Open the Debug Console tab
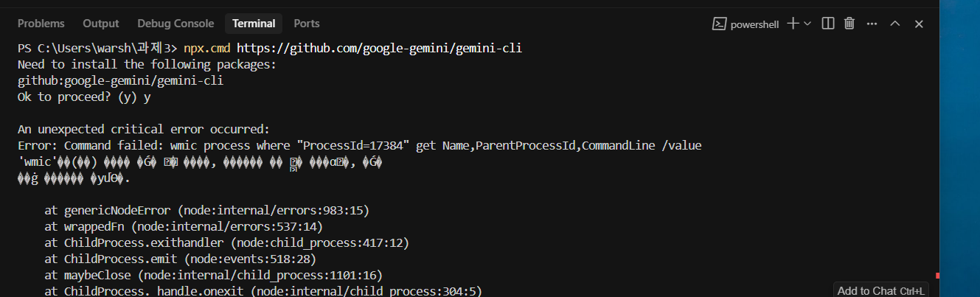980x297 pixels. (x=176, y=24)
